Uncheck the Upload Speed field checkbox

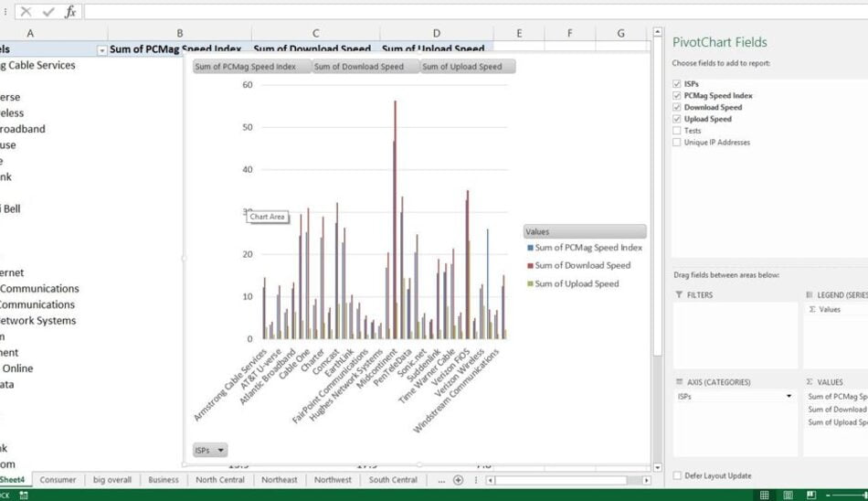coord(676,119)
